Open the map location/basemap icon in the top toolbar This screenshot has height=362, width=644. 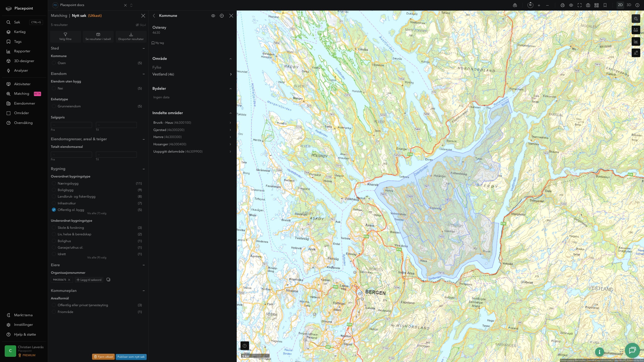(515, 5)
